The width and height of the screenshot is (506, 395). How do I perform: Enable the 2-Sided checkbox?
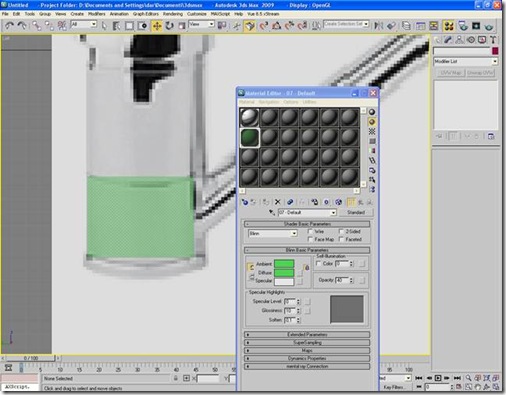341,231
